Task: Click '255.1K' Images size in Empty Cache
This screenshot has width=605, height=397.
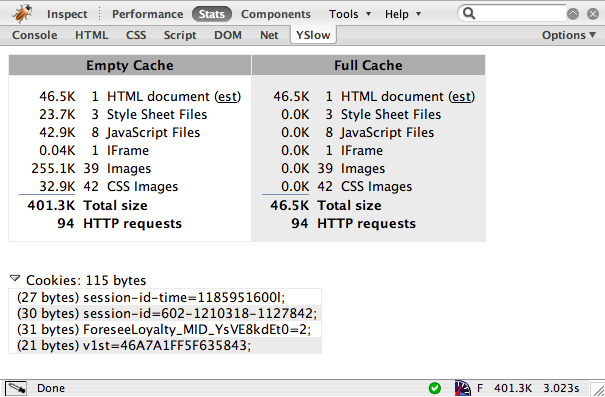Action: [x=53, y=169]
